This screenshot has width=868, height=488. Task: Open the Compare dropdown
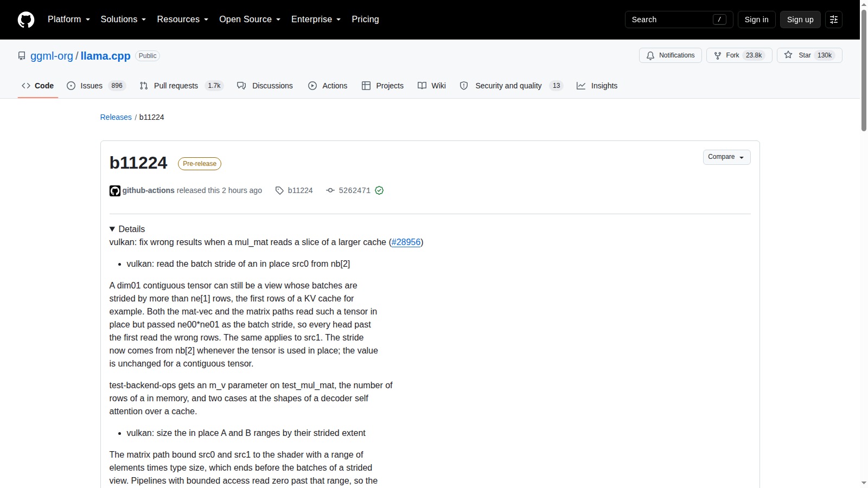(x=727, y=157)
